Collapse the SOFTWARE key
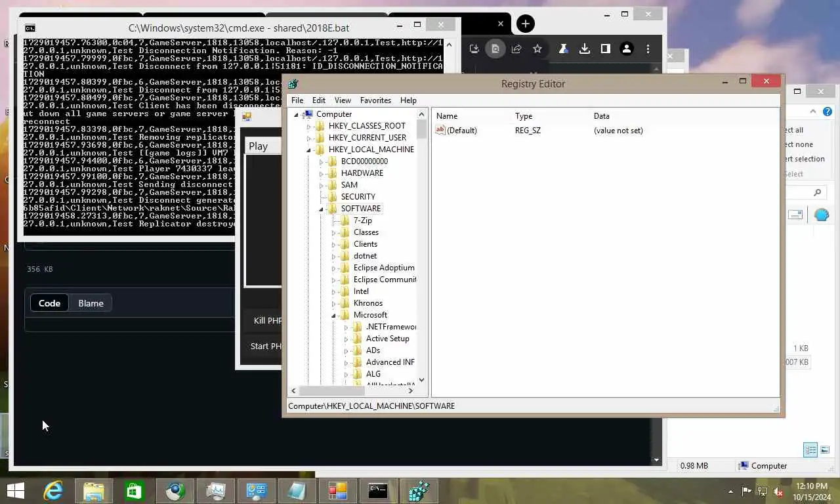 point(321,209)
